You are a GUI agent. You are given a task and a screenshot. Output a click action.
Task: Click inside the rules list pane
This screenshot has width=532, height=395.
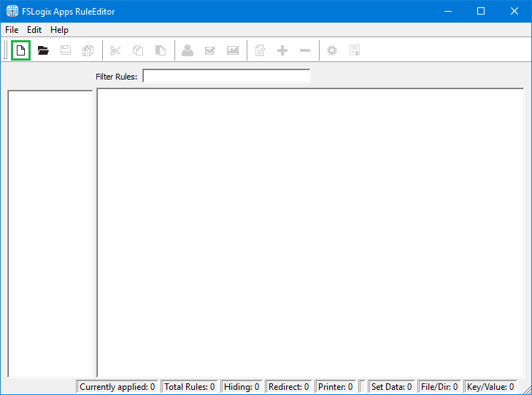[x=310, y=233]
